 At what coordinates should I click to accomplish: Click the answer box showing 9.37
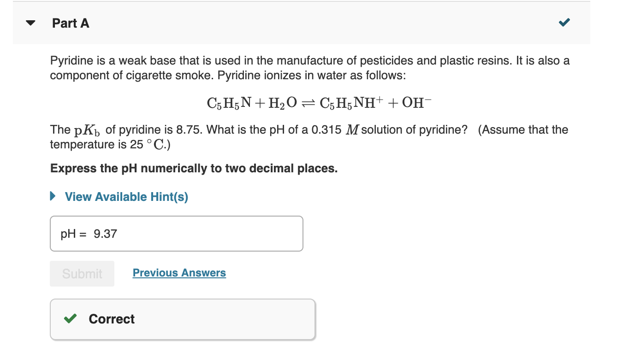177,234
